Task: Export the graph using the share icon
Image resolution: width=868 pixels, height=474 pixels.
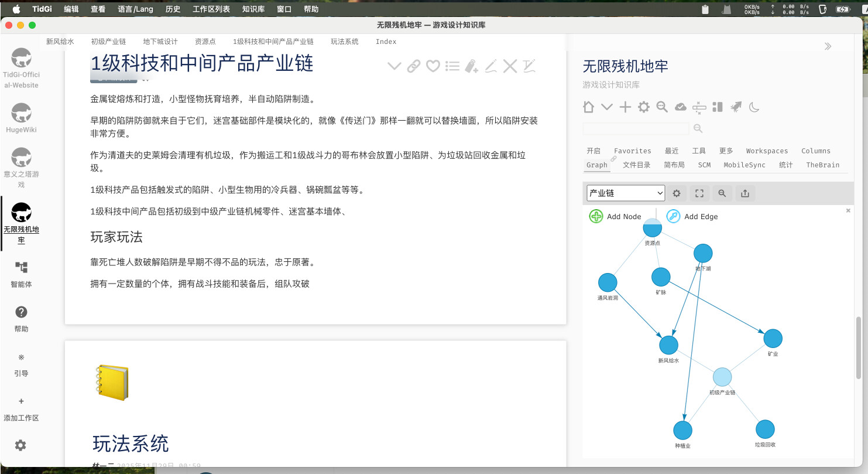Action: point(745,193)
